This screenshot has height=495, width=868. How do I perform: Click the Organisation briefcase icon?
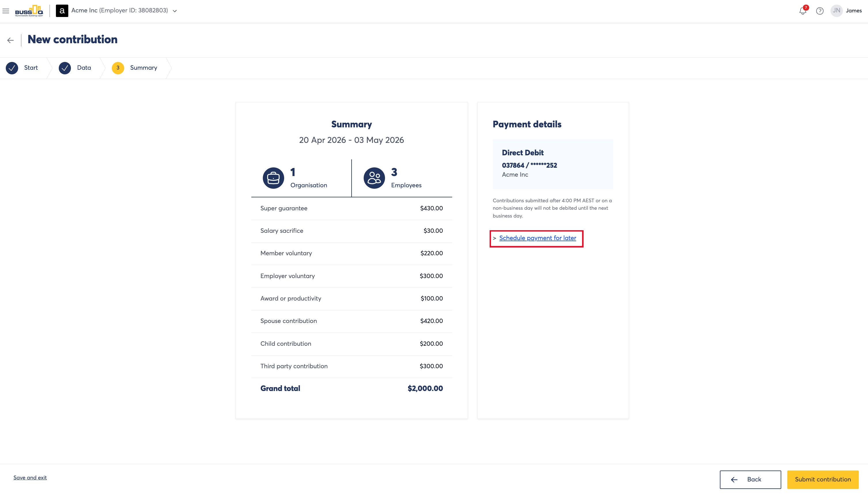273,178
